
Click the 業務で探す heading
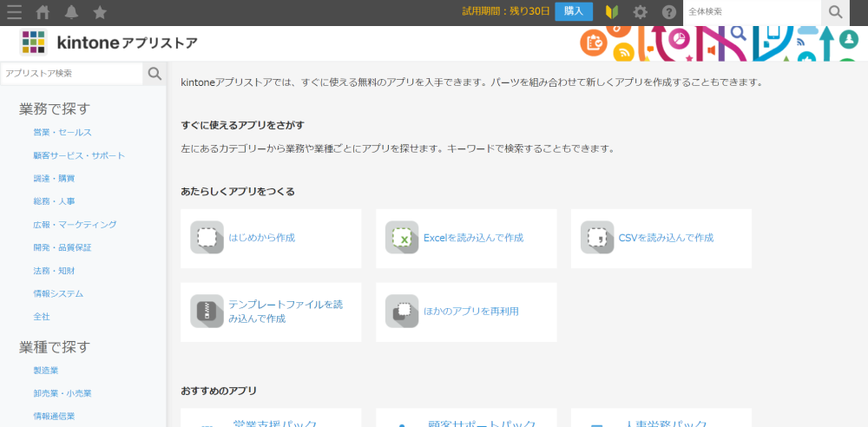[54, 108]
